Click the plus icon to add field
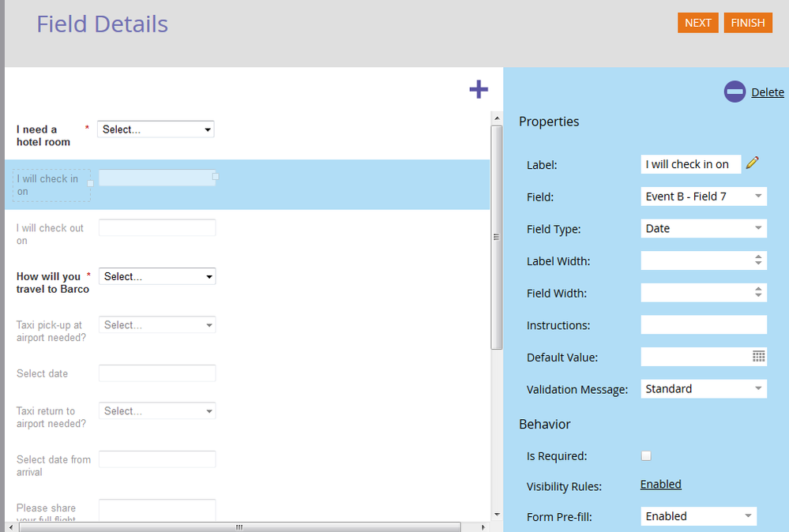 click(479, 89)
